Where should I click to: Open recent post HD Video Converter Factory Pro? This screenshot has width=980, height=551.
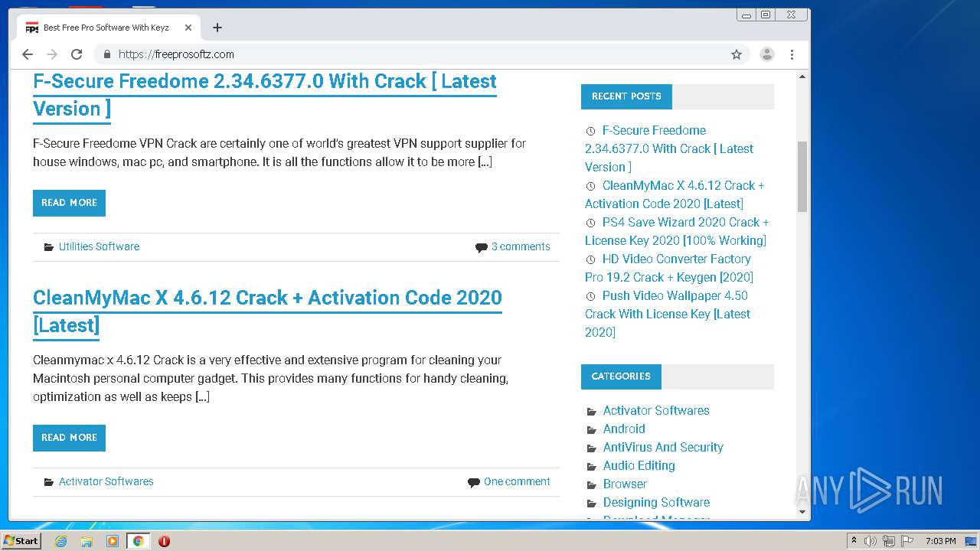[x=669, y=268]
